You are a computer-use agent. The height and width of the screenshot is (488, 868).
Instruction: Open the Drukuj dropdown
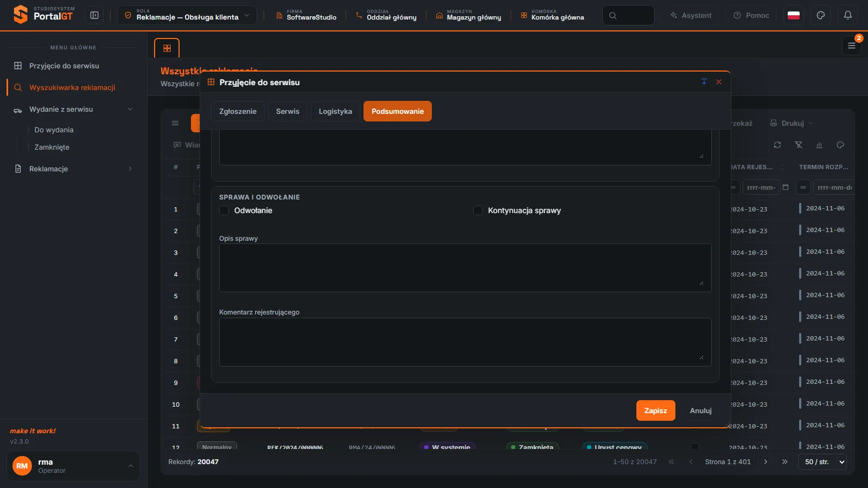(x=792, y=123)
